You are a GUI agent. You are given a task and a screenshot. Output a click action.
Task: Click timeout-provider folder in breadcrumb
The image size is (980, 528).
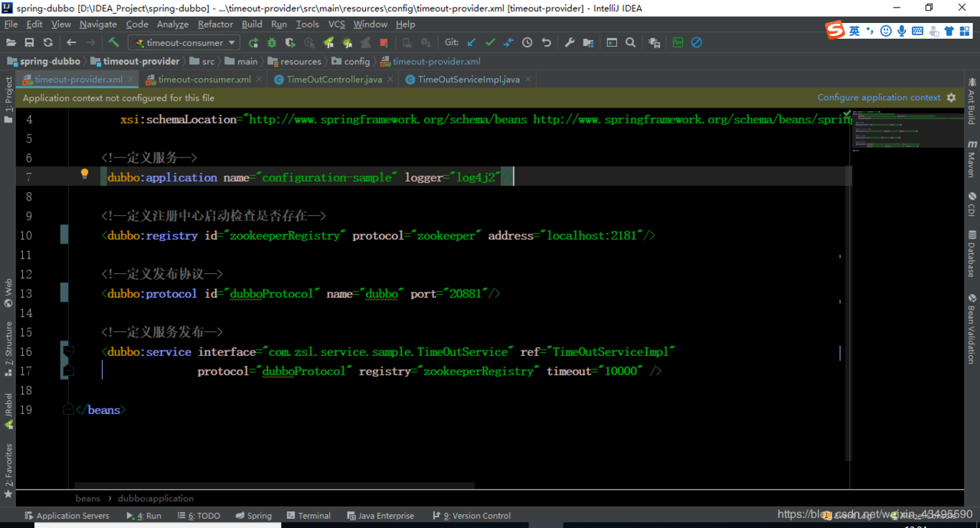click(135, 61)
